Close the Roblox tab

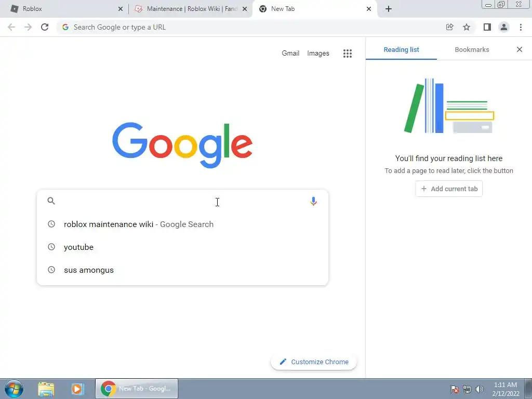point(121,9)
